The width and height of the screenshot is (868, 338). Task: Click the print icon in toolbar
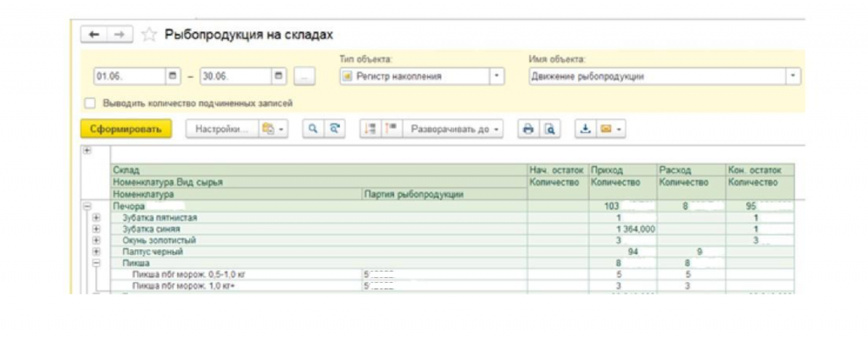(528, 129)
